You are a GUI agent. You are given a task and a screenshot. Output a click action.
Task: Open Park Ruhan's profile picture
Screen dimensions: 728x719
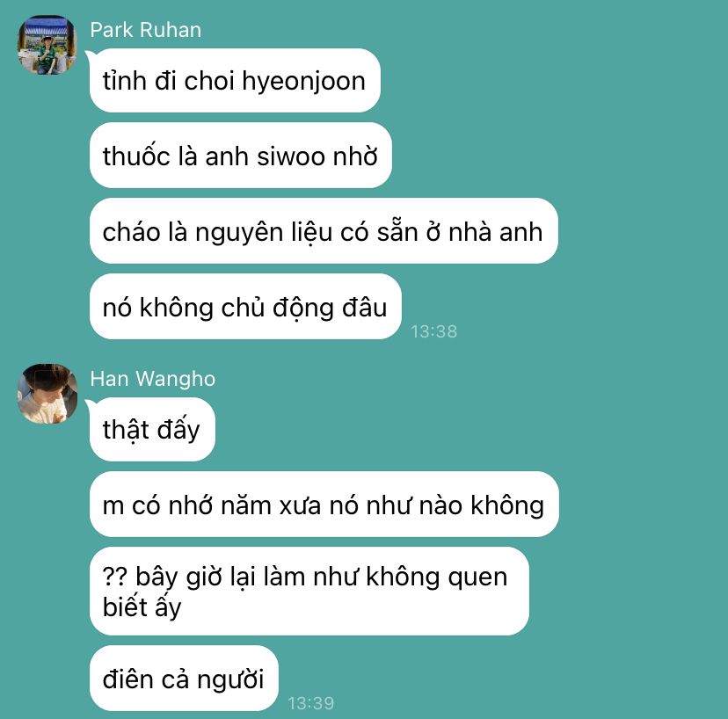pos(47,45)
